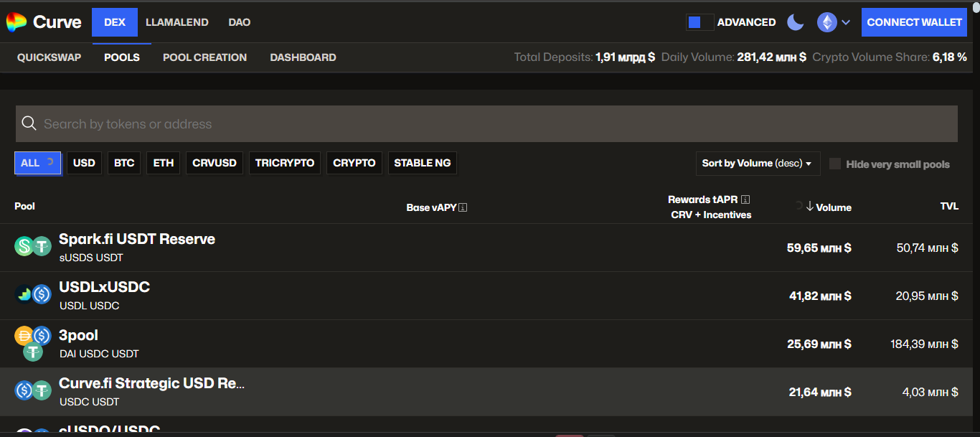Click the Ethereum network icon

click(x=827, y=22)
